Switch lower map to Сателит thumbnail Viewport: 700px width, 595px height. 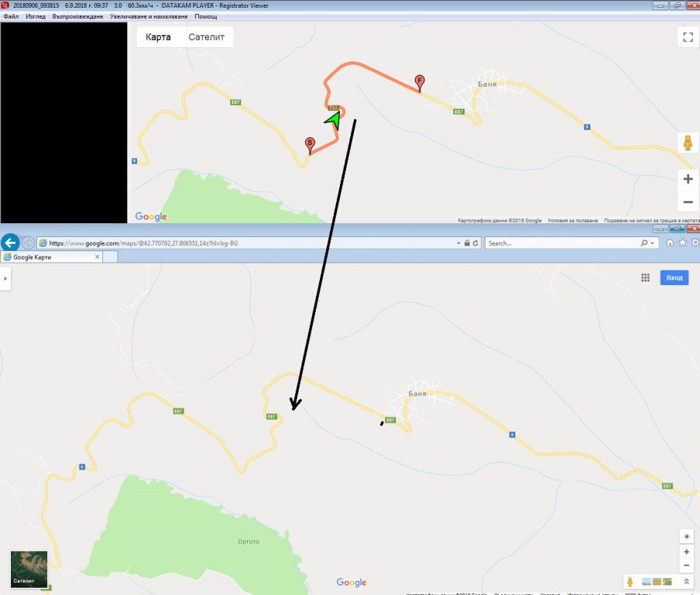click(x=29, y=569)
